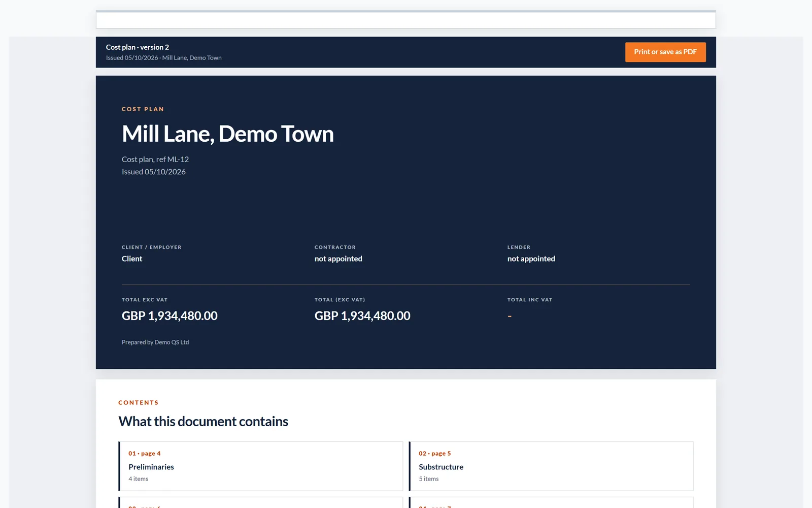
Task: Click the What this document contains heading
Action: click(203, 422)
